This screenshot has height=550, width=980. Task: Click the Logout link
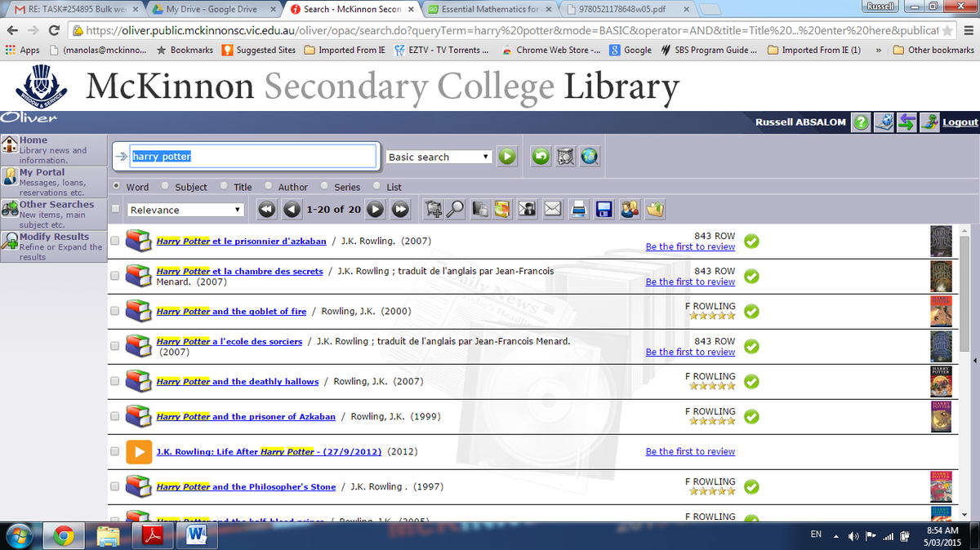click(x=960, y=122)
